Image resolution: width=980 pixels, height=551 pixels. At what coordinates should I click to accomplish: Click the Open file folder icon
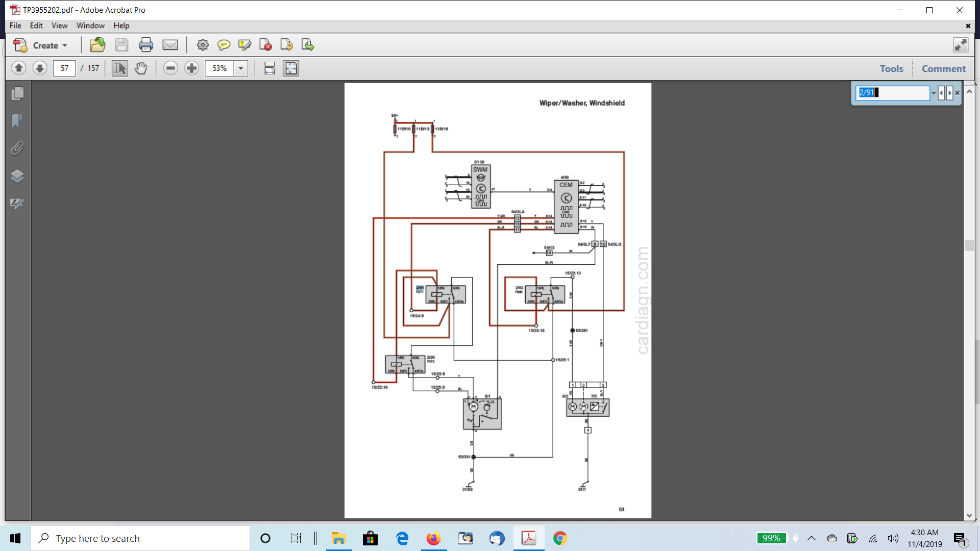pos(97,45)
